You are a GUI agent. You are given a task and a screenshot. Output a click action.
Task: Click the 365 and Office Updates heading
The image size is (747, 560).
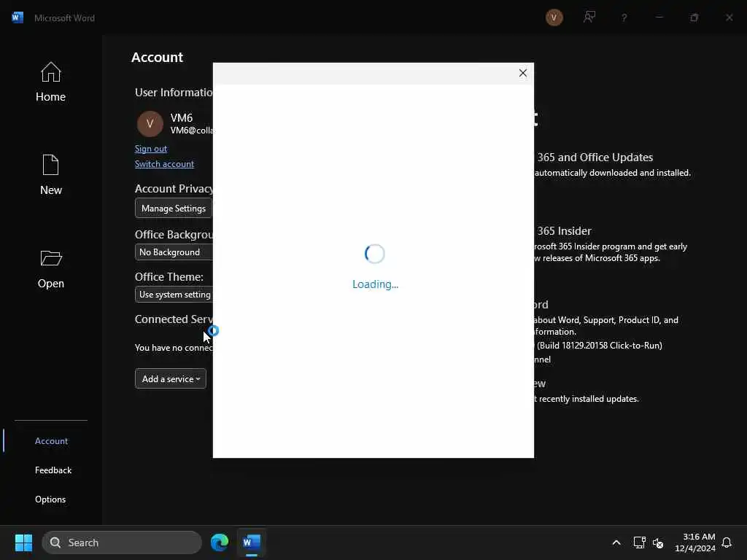pos(595,157)
